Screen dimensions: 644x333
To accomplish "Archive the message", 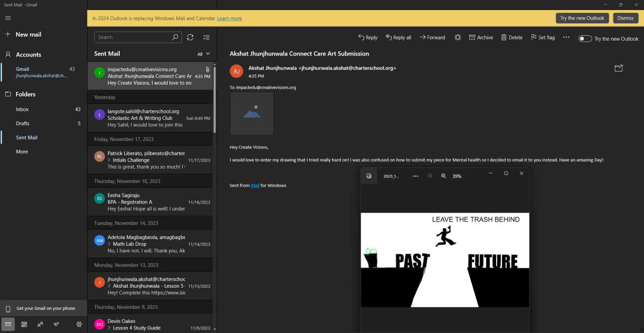I will tap(481, 37).
